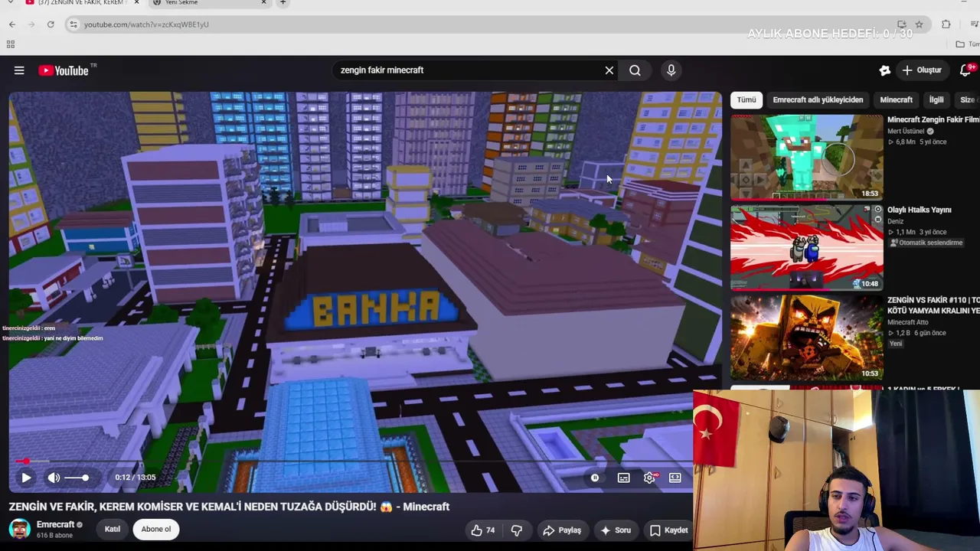Open the icon left of Oluştur
The width and height of the screenshot is (980, 551).
tap(884, 70)
